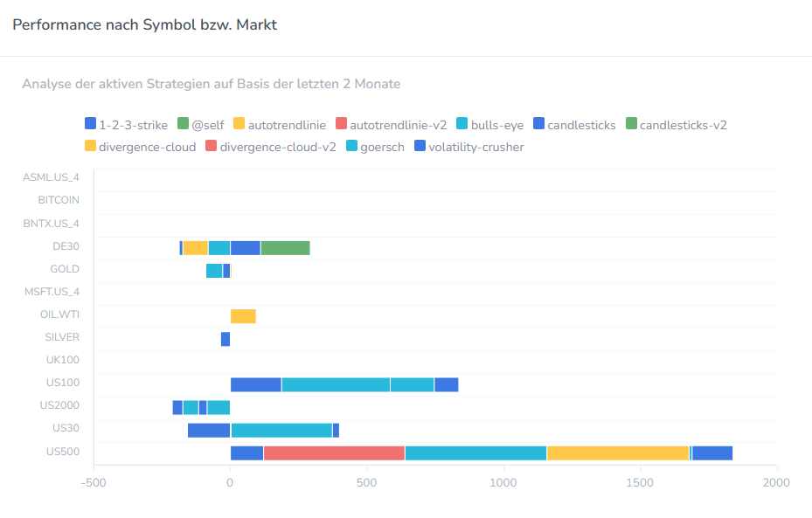This screenshot has height=518, width=812.
Task: Select the yellow segment of the DE30 bar
Action: pos(195,248)
